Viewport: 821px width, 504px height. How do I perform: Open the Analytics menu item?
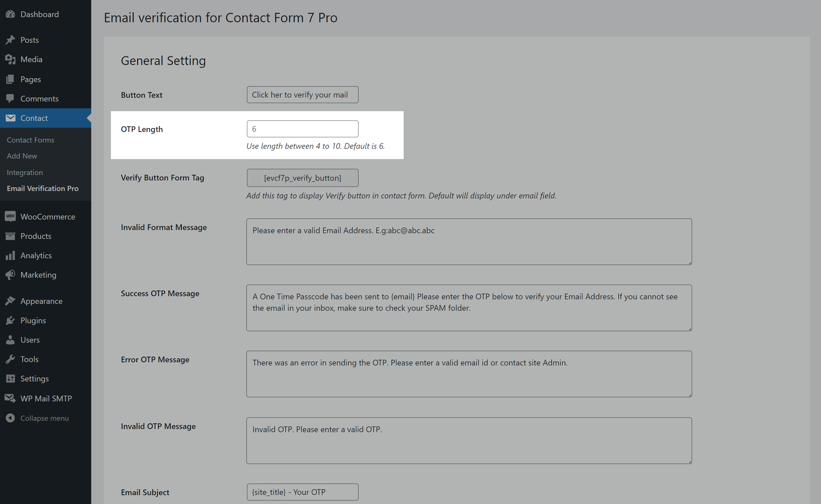(x=46, y=255)
